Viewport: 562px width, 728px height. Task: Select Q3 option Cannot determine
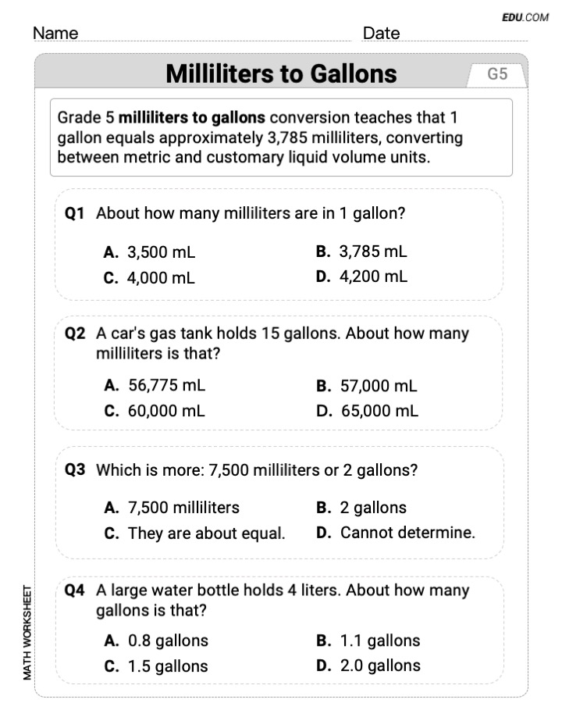396,533
